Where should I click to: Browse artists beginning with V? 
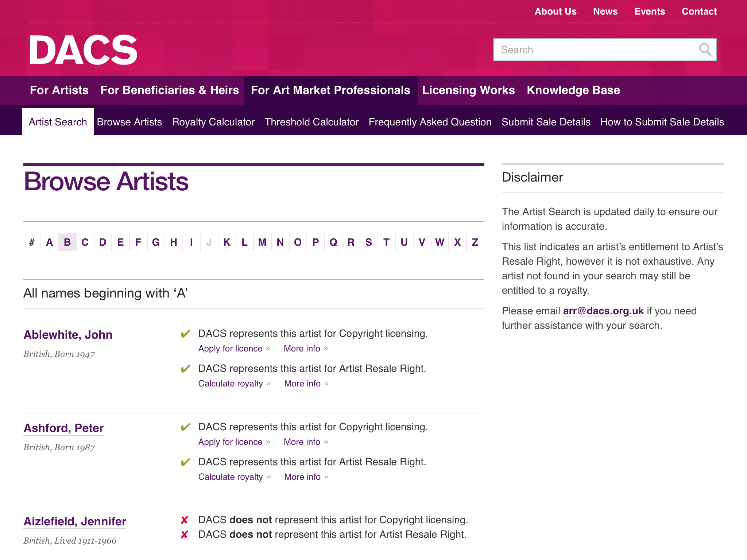422,242
